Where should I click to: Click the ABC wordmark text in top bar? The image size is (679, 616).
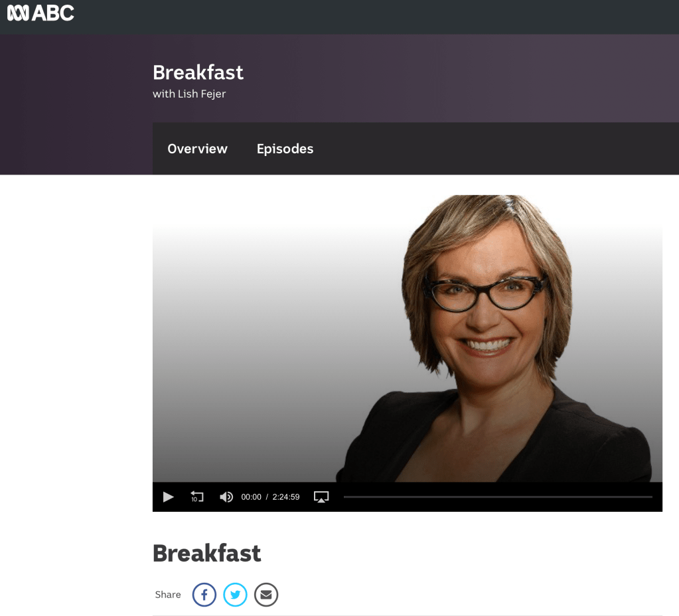tap(53, 13)
